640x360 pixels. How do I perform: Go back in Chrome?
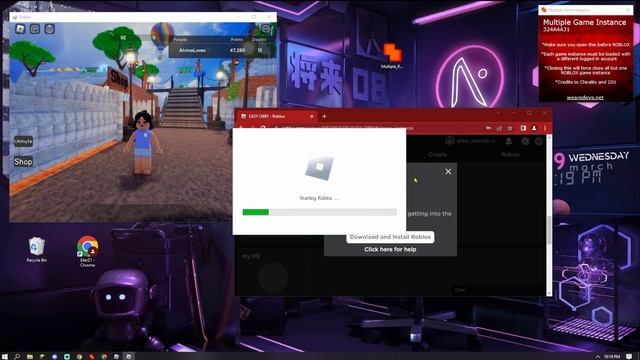242,128
